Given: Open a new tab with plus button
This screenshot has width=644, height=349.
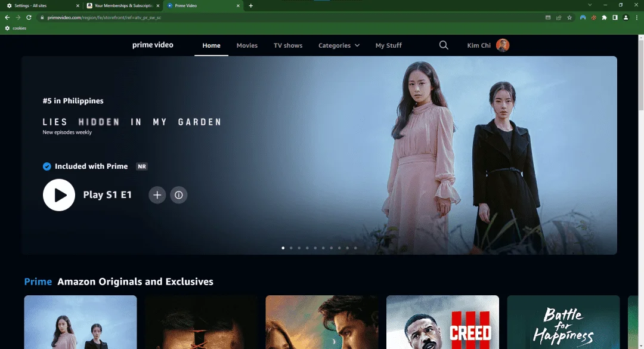Looking at the screenshot, I should 250,6.
